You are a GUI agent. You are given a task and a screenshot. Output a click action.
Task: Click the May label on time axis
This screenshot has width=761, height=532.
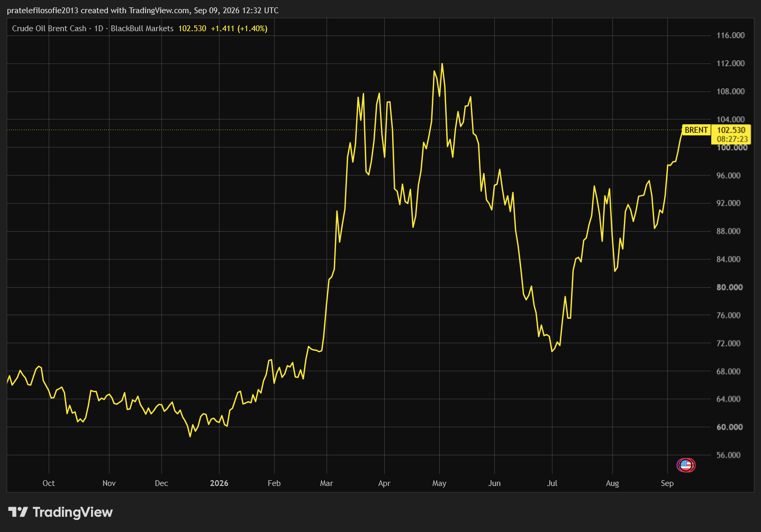click(439, 483)
